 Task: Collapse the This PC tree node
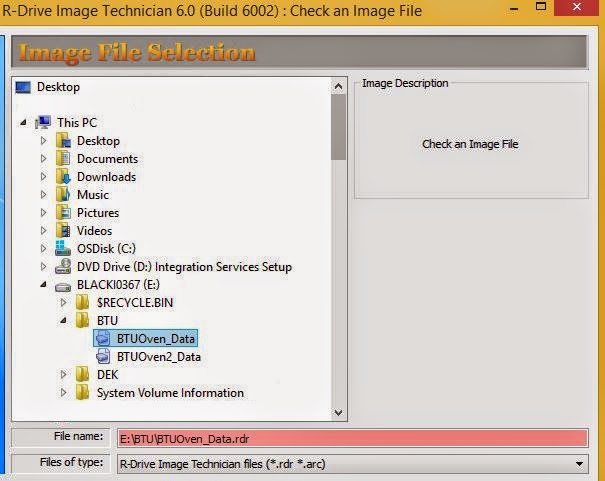[23, 123]
